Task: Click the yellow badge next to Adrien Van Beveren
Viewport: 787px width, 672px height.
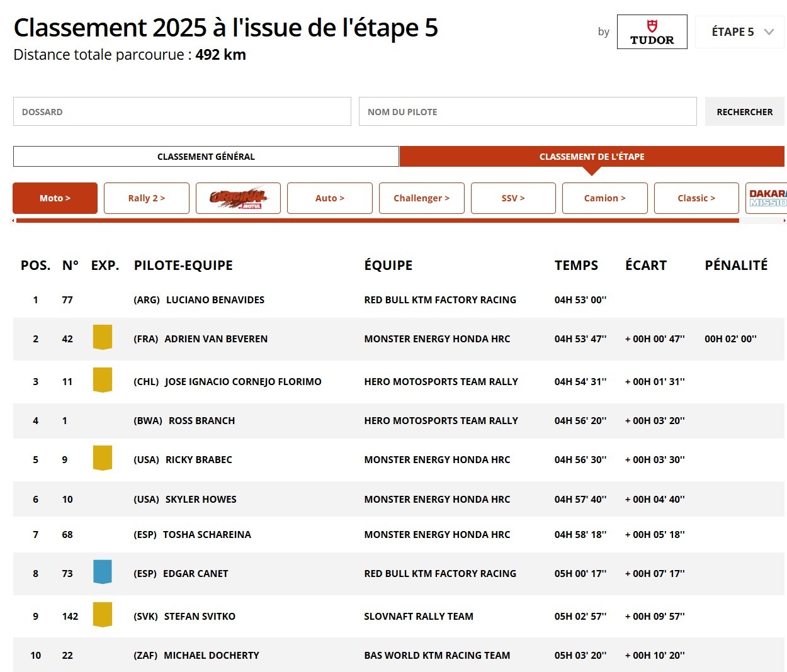Action: [103, 337]
